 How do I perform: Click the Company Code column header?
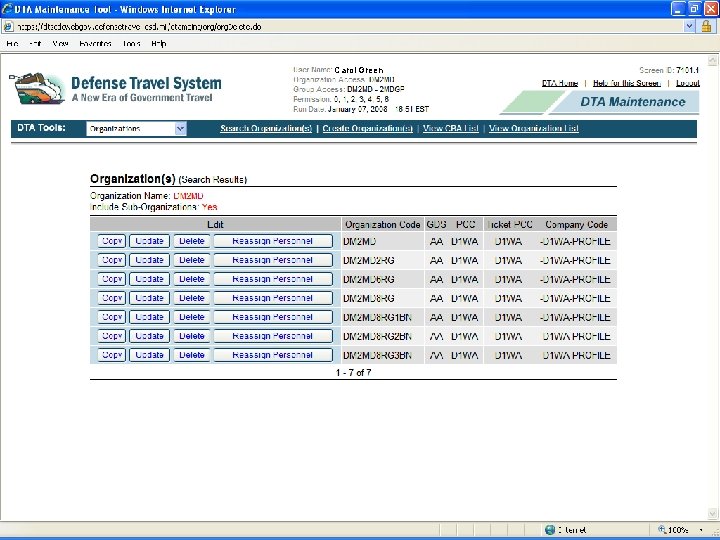(x=576, y=225)
